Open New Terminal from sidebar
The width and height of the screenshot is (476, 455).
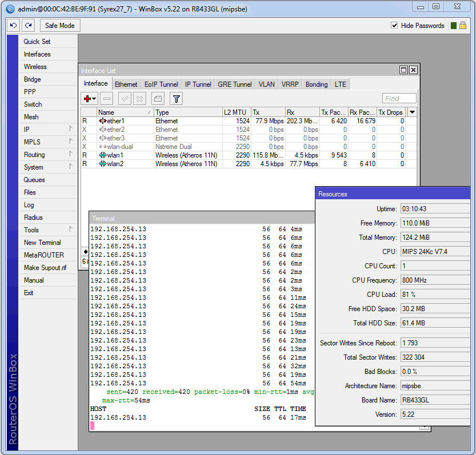coord(47,243)
